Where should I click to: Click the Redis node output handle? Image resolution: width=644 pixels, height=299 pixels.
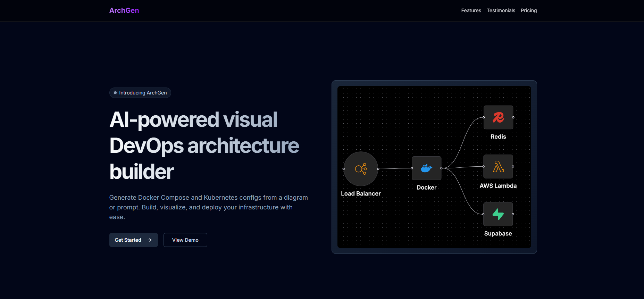513,117
